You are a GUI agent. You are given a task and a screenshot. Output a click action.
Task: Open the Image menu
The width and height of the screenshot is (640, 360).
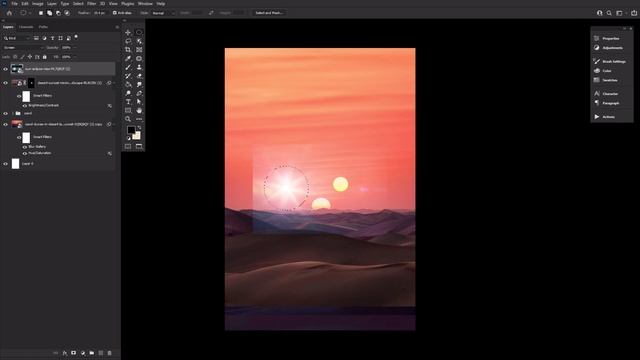click(38, 4)
